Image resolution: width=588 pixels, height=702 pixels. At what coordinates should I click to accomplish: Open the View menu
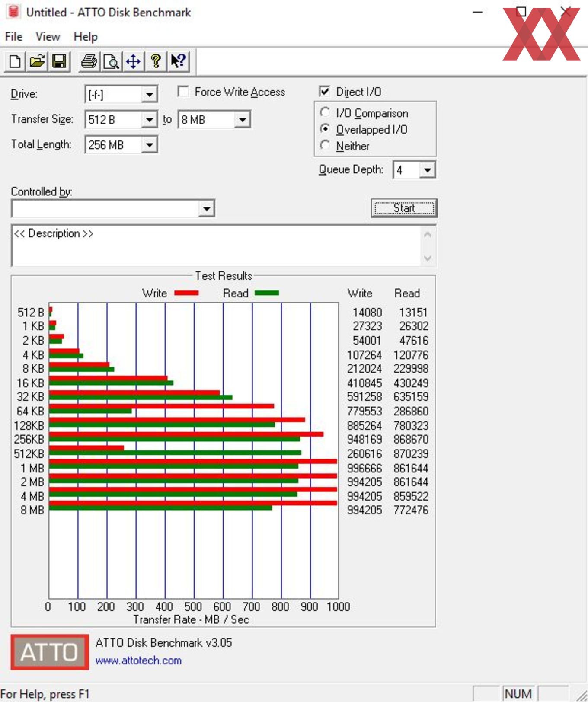(x=48, y=37)
